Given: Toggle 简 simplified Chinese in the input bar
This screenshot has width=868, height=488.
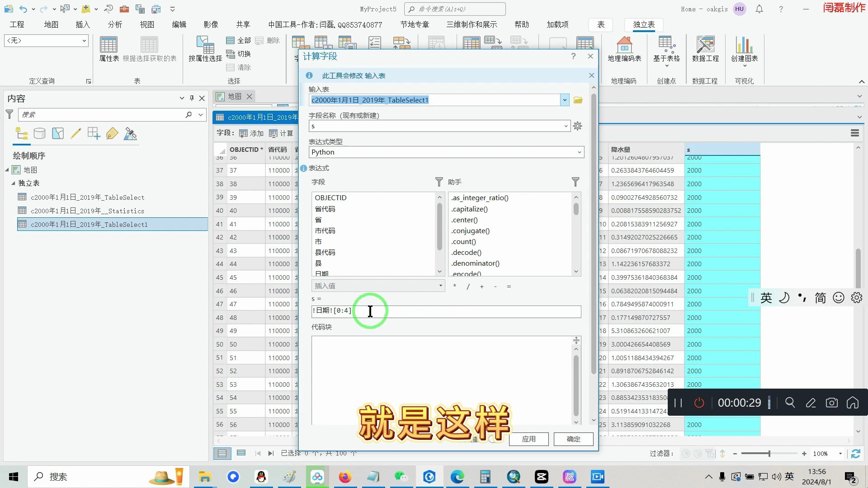Looking at the screenshot, I should click(x=820, y=297).
